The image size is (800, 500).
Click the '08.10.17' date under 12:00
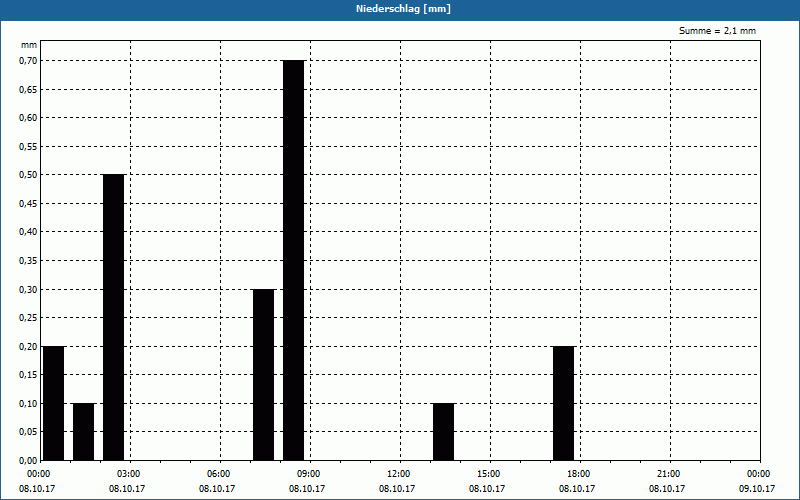point(397,489)
